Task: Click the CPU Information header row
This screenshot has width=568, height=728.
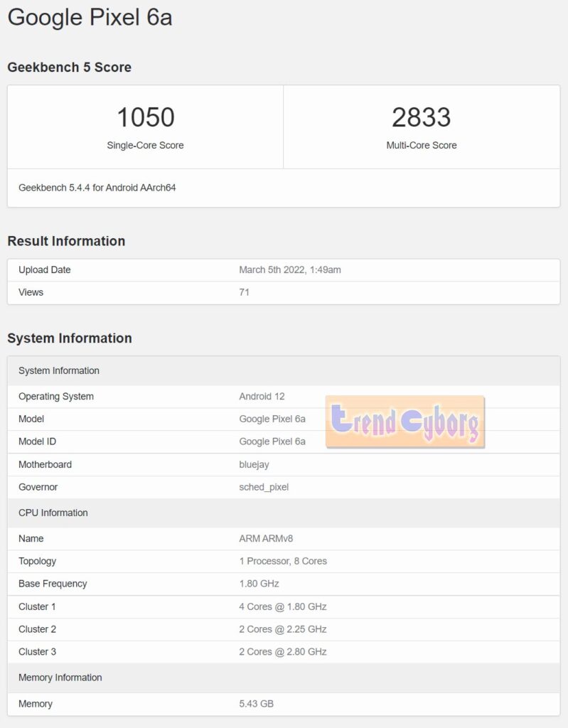Action: point(284,513)
